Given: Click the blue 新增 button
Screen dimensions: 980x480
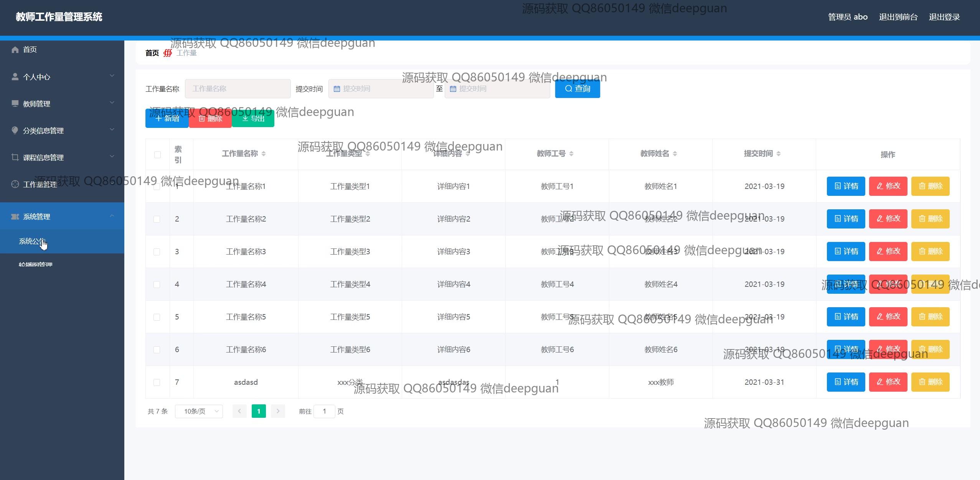Looking at the screenshot, I should point(167,118).
